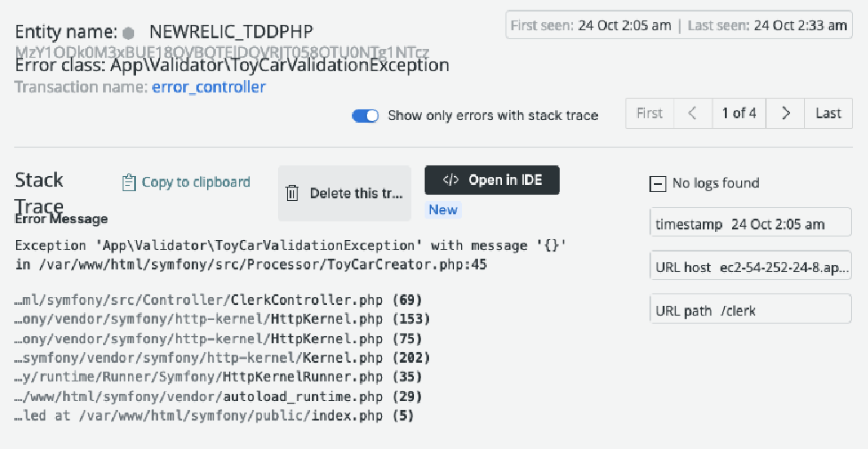The height and width of the screenshot is (449, 868).
Task: Go to next error with right chevron
Action: [785, 114]
